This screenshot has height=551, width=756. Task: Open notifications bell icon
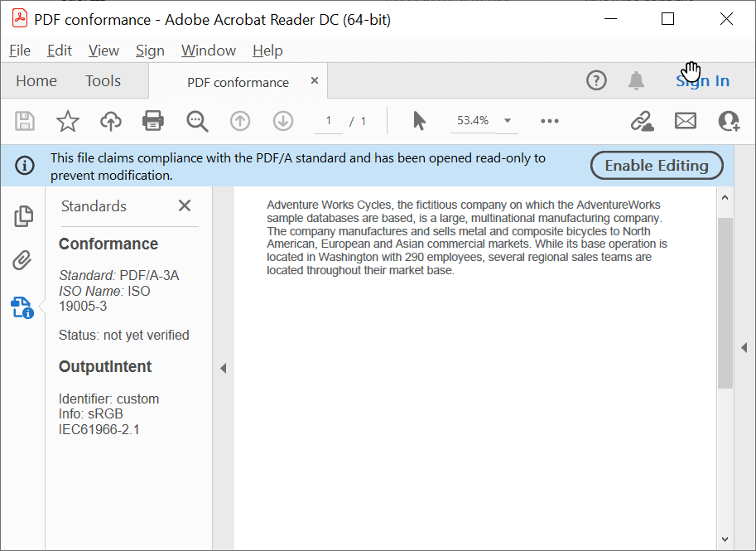pos(637,80)
